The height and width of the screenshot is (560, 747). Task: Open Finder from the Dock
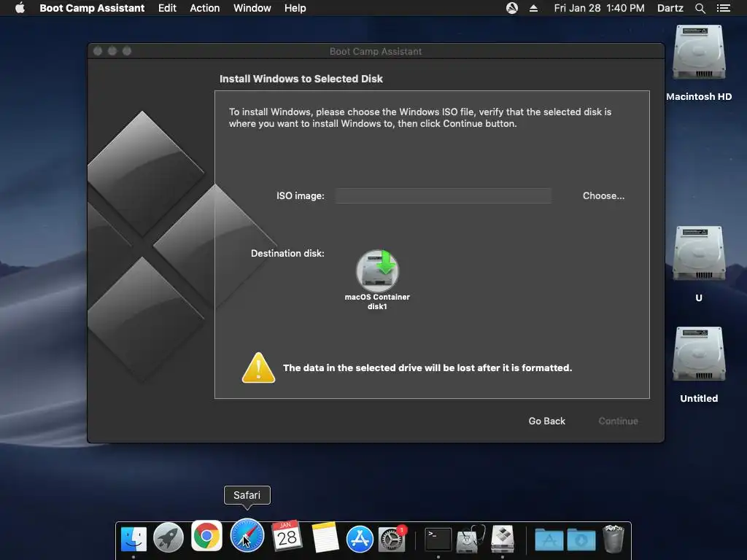(x=133, y=538)
